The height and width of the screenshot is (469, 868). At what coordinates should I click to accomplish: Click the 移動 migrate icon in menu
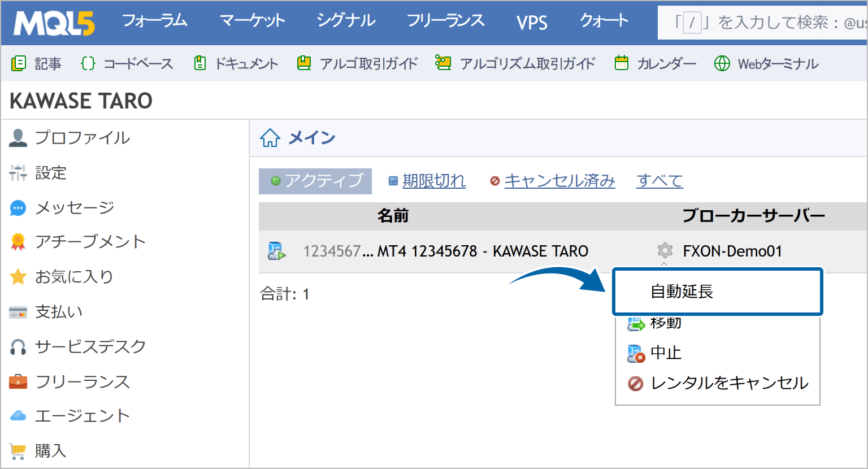pyautogui.click(x=636, y=324)
